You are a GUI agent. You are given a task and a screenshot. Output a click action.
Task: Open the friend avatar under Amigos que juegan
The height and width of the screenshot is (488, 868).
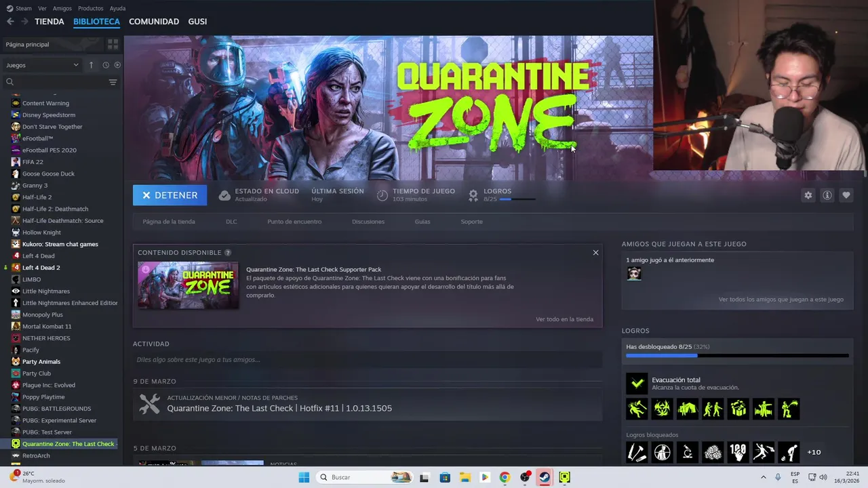(634, 273)
